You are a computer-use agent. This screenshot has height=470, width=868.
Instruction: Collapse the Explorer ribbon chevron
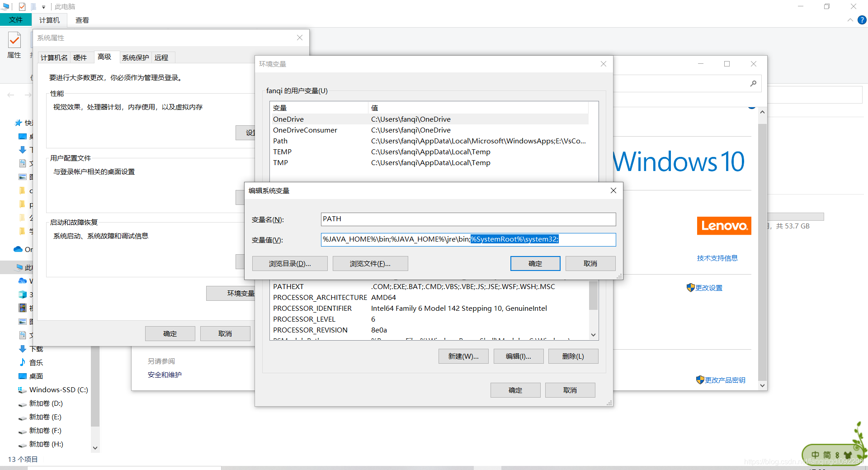point(850,20)
